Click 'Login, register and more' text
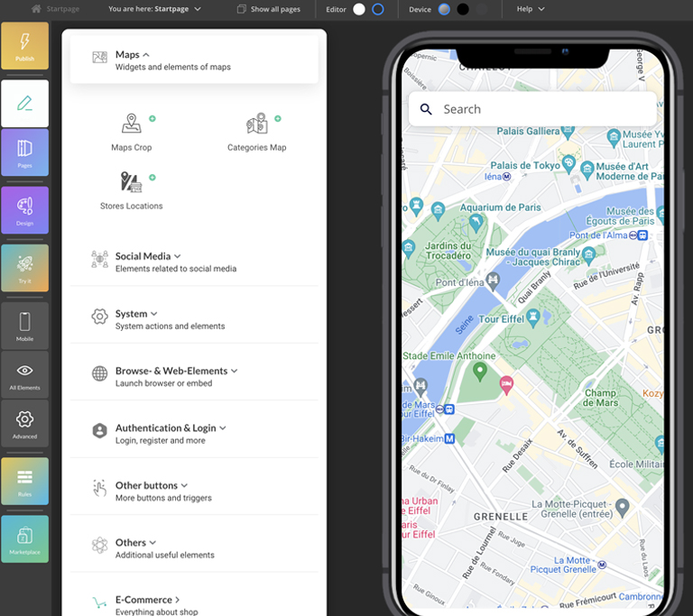The height and width of the screenshot is (616, 693). 160,440
